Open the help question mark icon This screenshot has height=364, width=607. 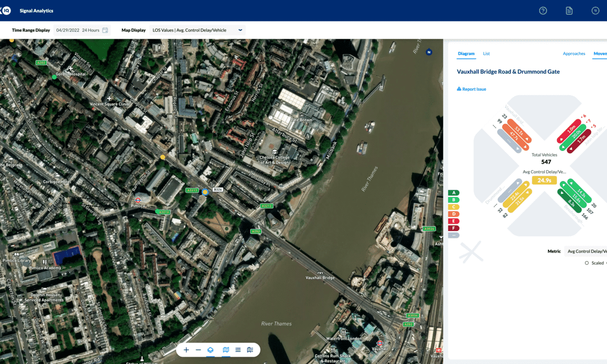pos(543,10)
